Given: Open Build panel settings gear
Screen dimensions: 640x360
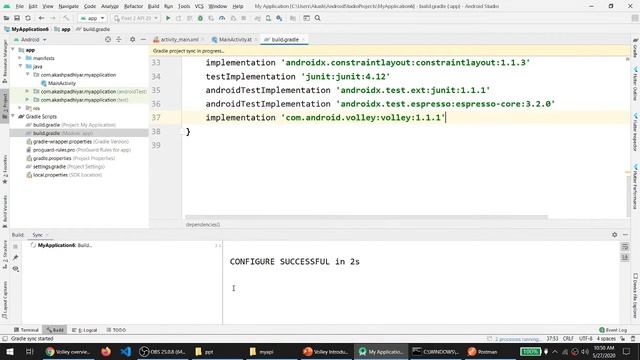Looking at the screenshot, I should tap(614, 235).
